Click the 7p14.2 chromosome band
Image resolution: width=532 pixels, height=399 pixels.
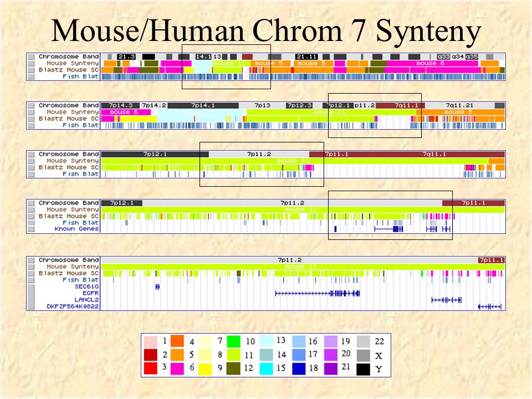coord(154,105)
